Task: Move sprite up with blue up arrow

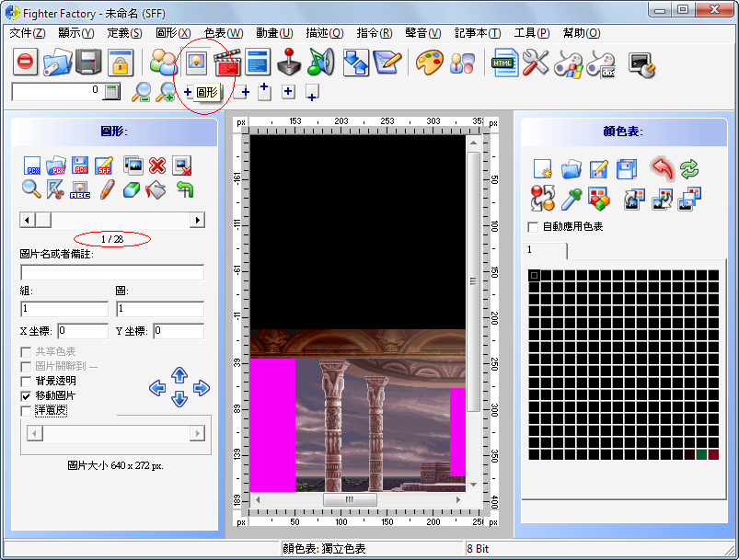Action: click(x=179, y=375)
